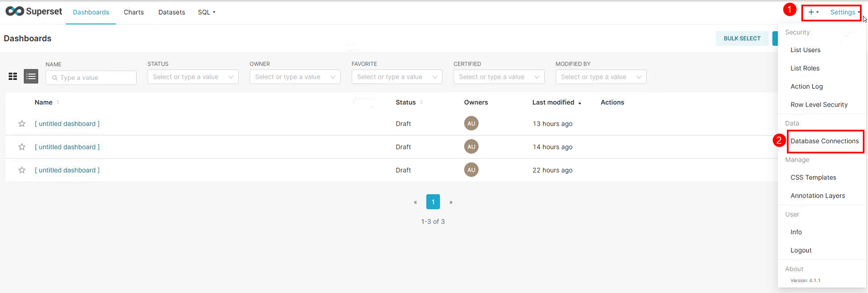Open the Status filter dropdown
868x293 pixels.
(x=193, y=77)
